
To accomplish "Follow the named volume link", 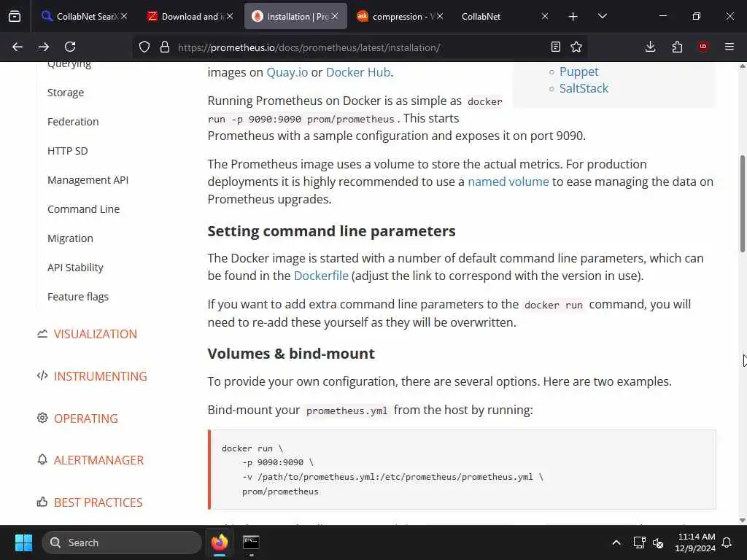I will [x=508, y=182].
